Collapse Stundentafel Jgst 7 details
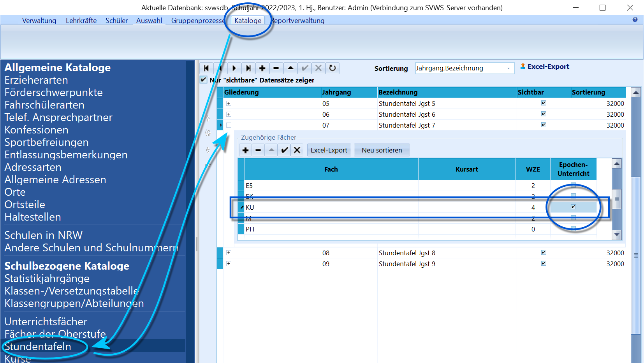 [x=229, y=125]
